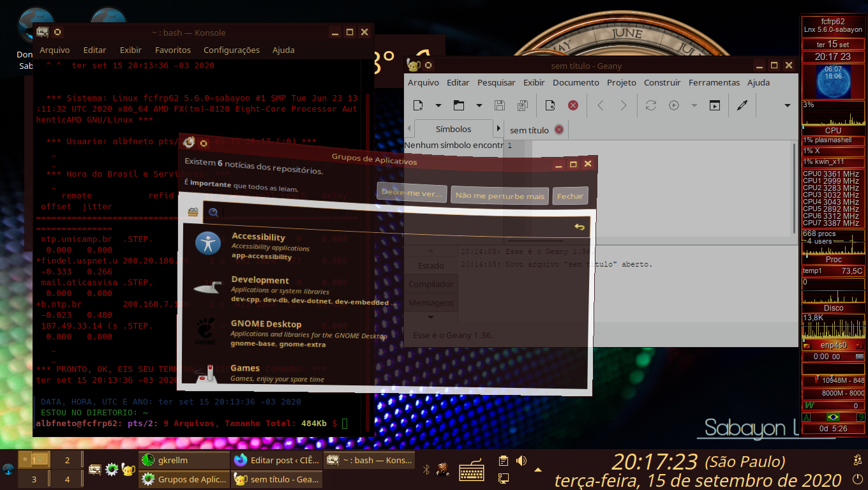Create a new file in Geany toolbar
This screenshot has height=490, width=868.
click(x=418, y=105)
